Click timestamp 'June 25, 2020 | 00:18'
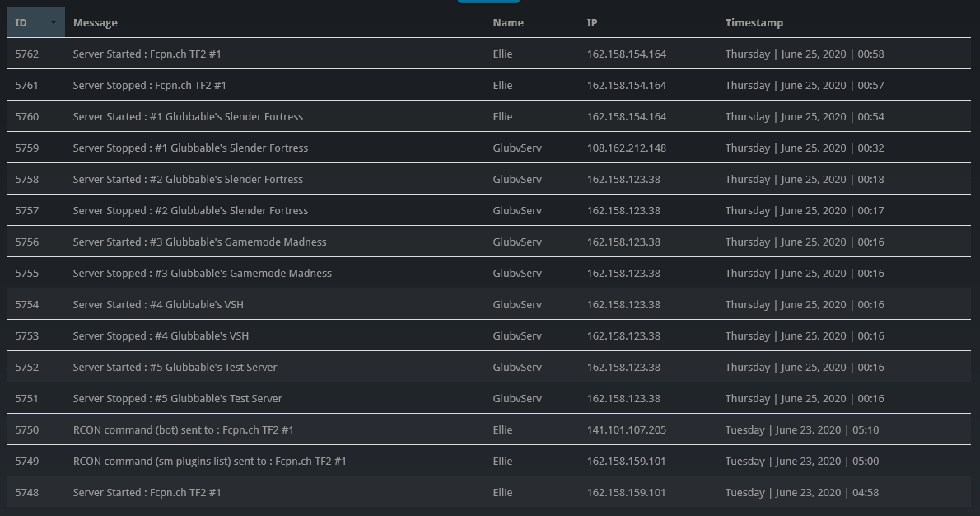Screen dimensions: 980x516 (x=832, y=179)
